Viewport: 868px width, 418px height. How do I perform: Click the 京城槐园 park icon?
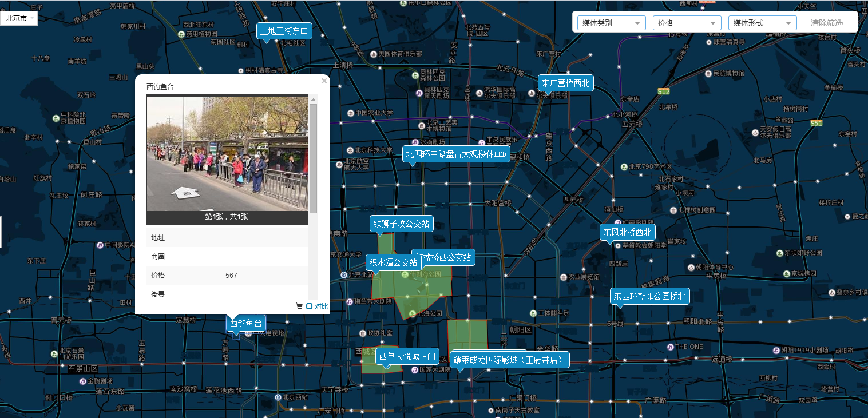(786, 273)
